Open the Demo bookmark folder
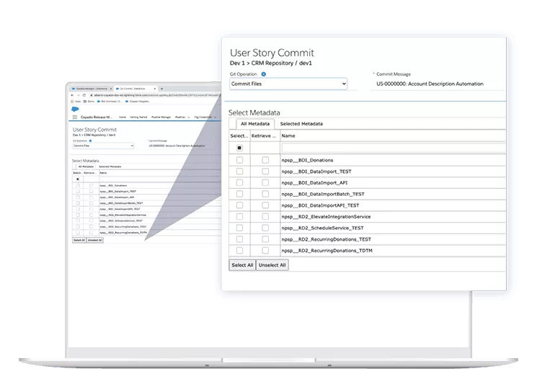This screenshot has width=537, height=392. coord(89,102)
